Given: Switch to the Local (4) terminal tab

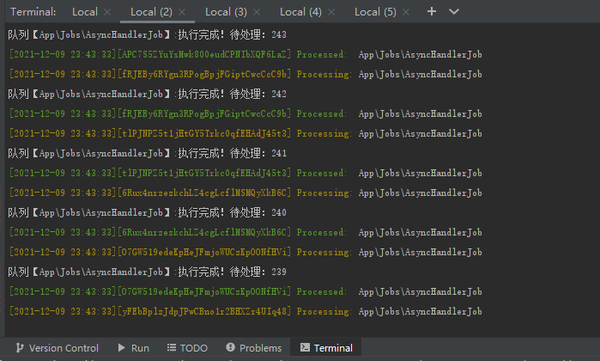Looking at the screenshot, I should (300, 12).
